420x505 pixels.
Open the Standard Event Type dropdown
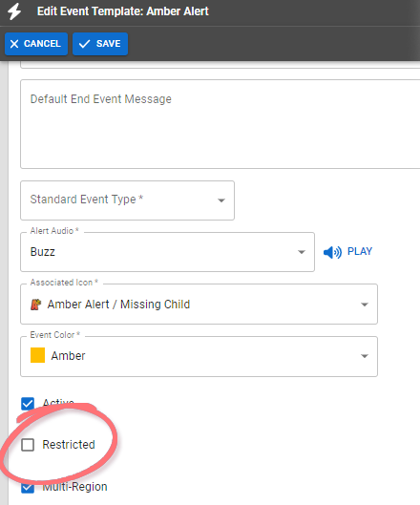click(127, 200)
